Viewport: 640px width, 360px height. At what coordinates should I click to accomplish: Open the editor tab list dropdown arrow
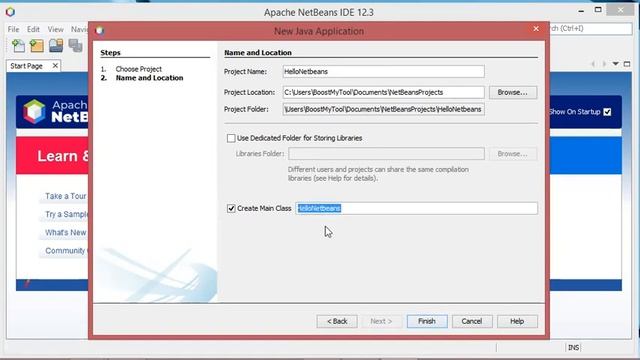point(616,64)
